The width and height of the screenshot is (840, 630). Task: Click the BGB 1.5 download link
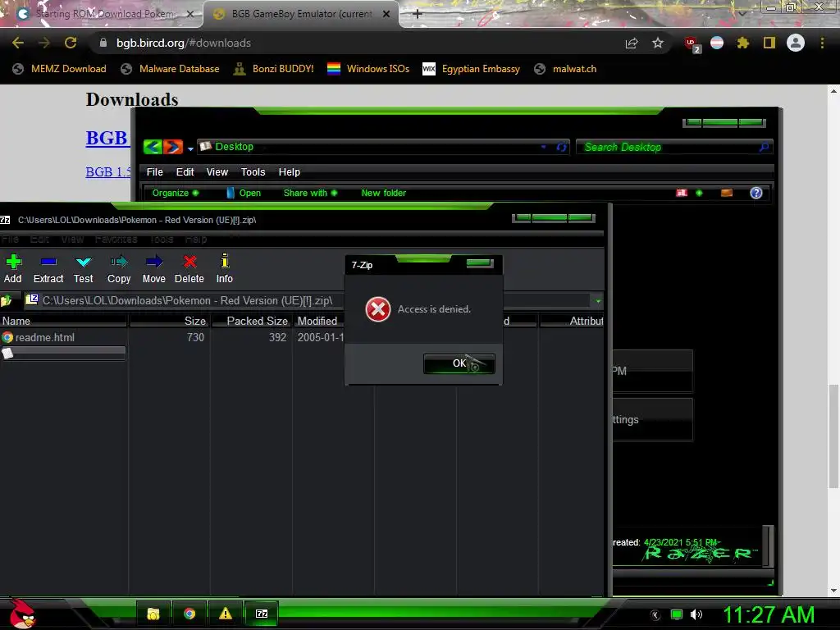pos(107,172)
